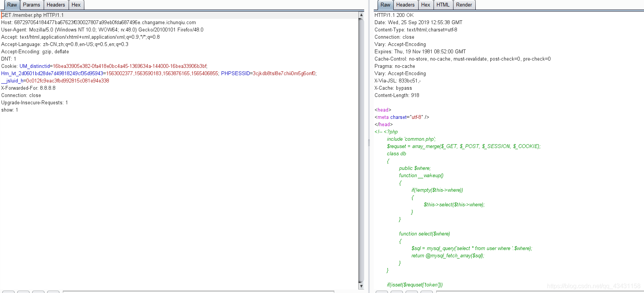Open the request Hex tab
644x293 pixels.
pyautogui.click(x=76, y=5)
